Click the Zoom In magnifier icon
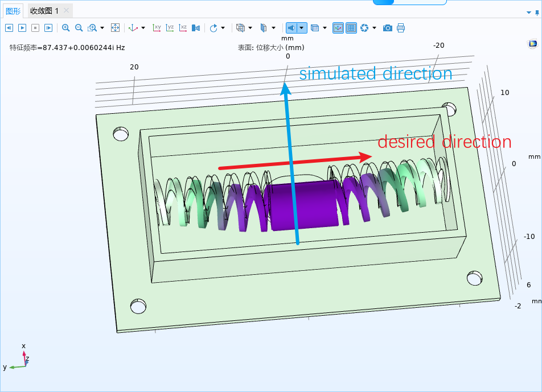Viewport: 542px width, 392px height. click(66, 28)
